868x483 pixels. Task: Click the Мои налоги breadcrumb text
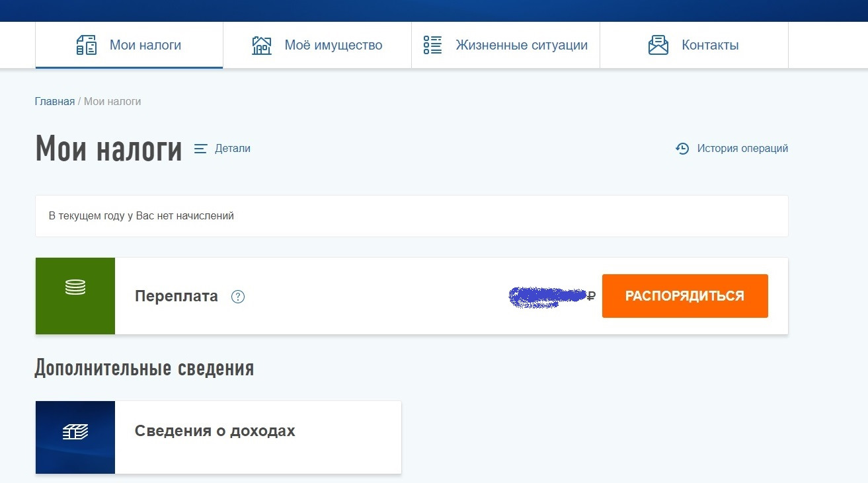pos(112,102)
